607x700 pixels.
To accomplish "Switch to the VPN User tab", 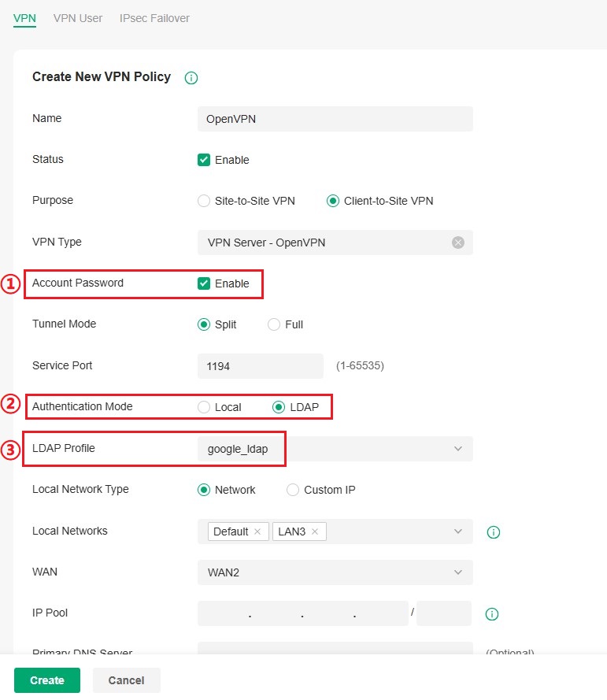I will pyautogui.click(x=78, y=18).
